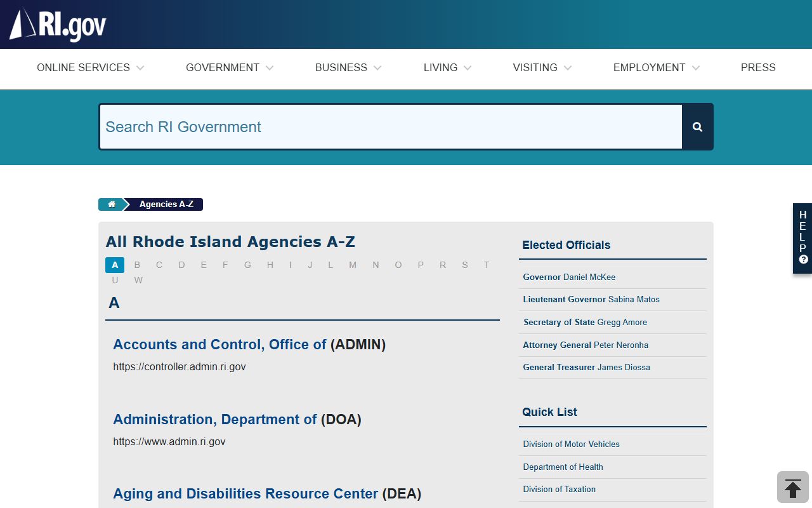
Task: Open Administration, Department of link
Action: [215, 420]
